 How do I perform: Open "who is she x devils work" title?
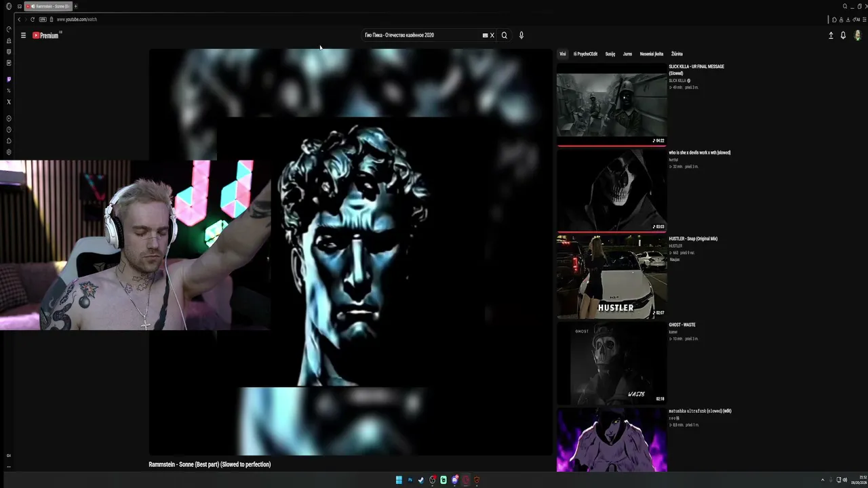click(700, 152)
